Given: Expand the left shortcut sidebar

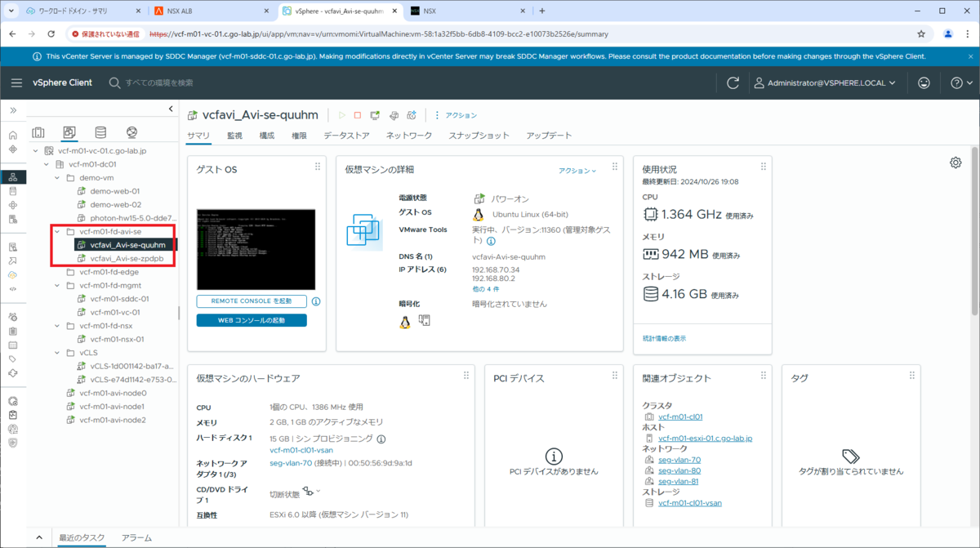Looking at the screenshot, I should (13, 109).
